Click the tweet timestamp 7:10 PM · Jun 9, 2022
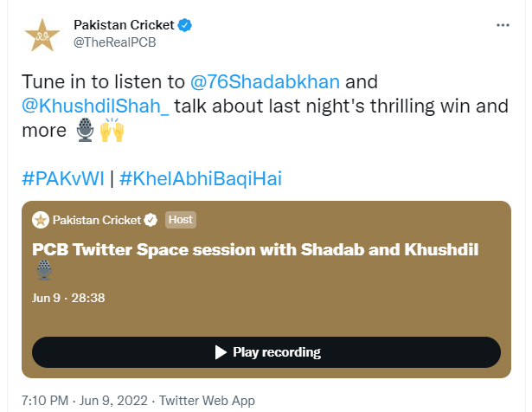 coord(83,401)
